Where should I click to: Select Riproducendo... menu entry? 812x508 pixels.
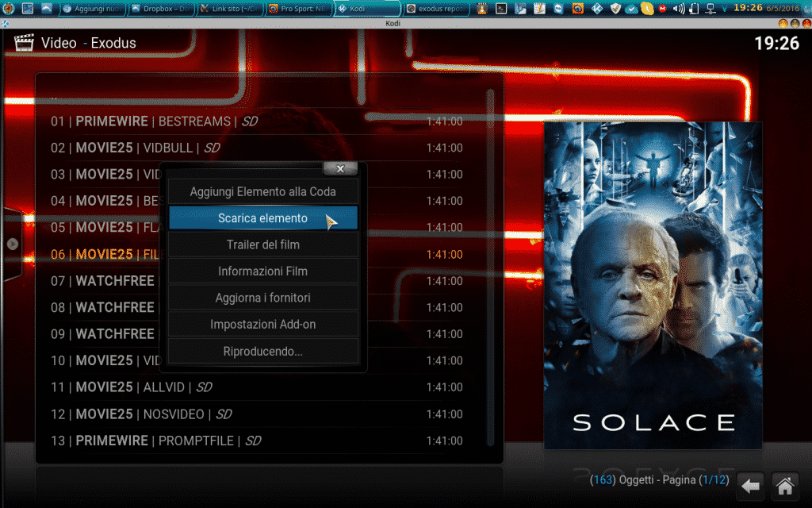tap(263, 351)
